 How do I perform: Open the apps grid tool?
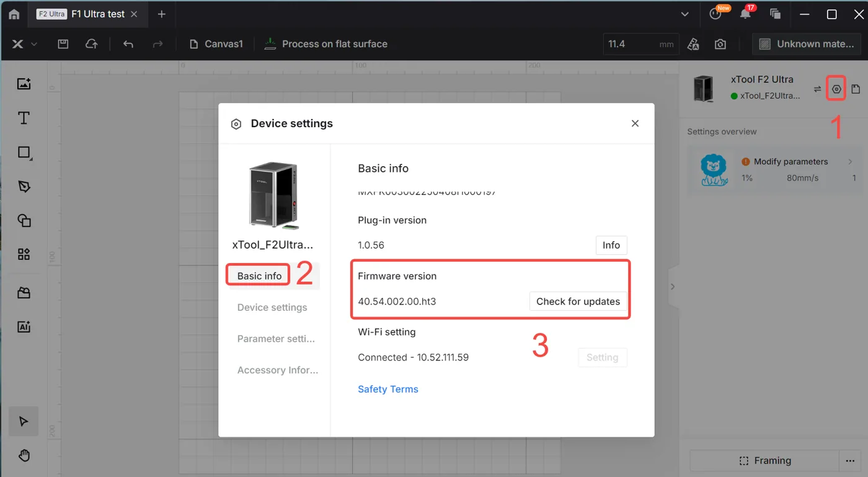pyautogui.click(x=24, y=254)
